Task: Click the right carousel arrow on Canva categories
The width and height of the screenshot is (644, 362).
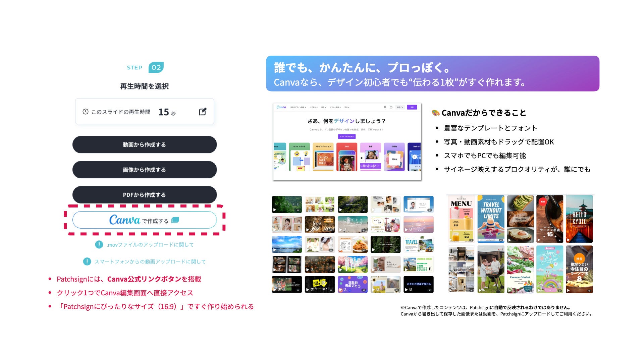Action: (x=415, y=157)
